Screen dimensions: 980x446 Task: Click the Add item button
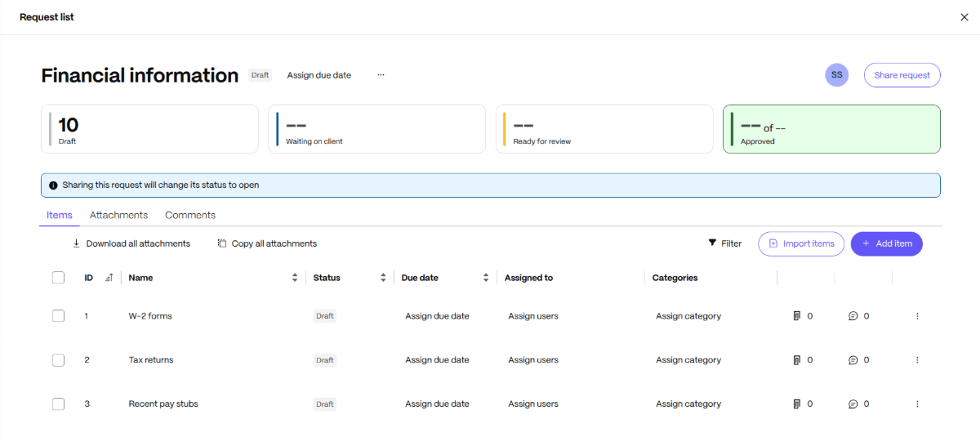coord(887,243)
